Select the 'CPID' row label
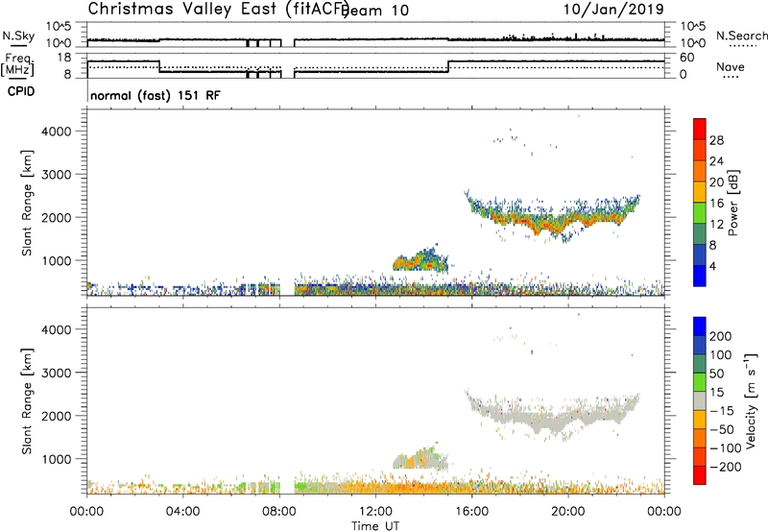Viewport: 768px width, 532px height. click(x=21, y=91)
